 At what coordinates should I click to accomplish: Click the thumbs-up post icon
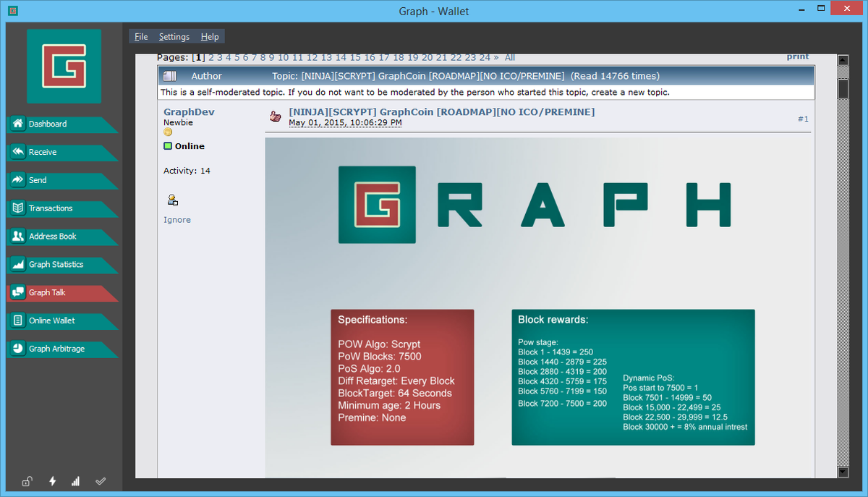click(x=275, y=116)
